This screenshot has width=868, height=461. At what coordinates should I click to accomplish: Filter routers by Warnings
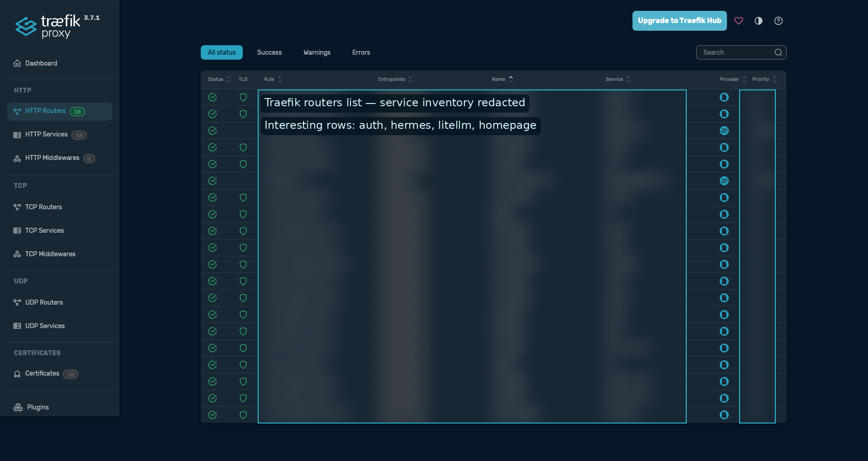pos(317,52)
